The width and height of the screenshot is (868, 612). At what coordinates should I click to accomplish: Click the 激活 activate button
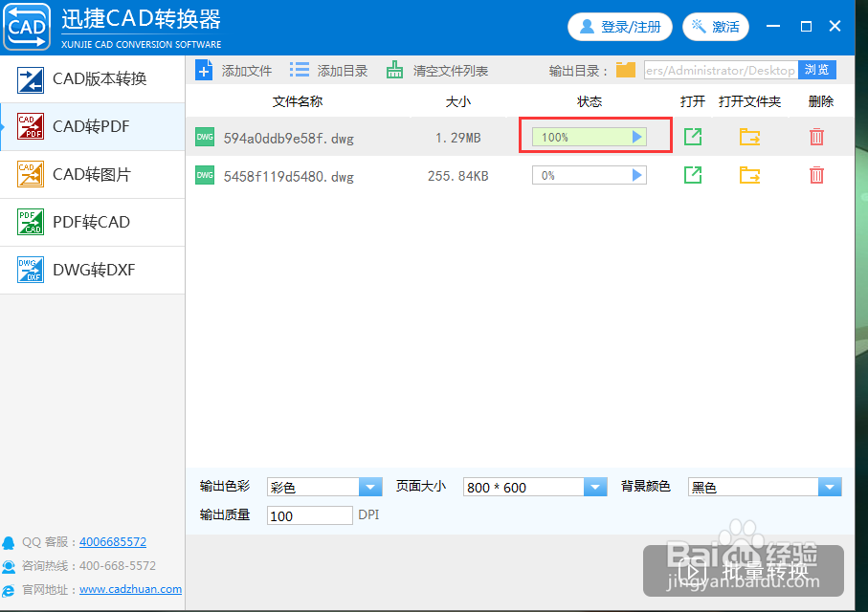716,27
